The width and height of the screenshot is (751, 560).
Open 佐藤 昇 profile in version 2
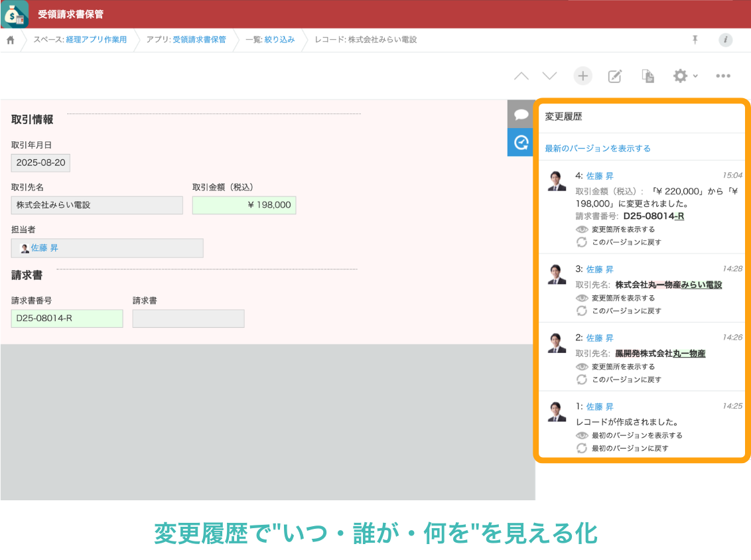[600, 338]
